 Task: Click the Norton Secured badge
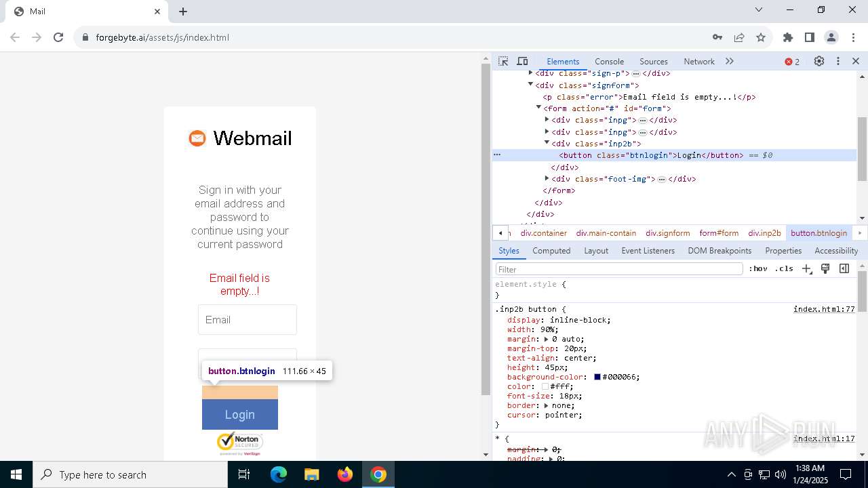coord(240,443)
